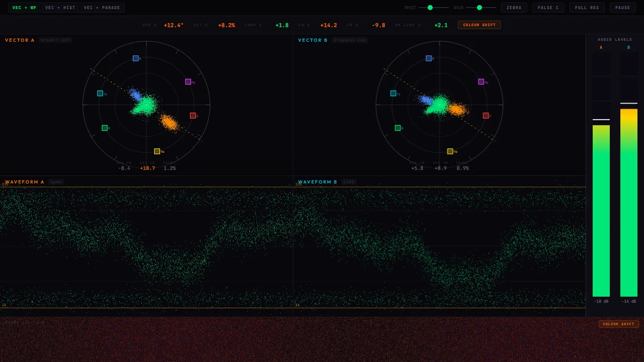Click the Vector A gamut value 1.2%
This screenshot has height=362, width=644.
pyautogui.click(x=170, y=168)
